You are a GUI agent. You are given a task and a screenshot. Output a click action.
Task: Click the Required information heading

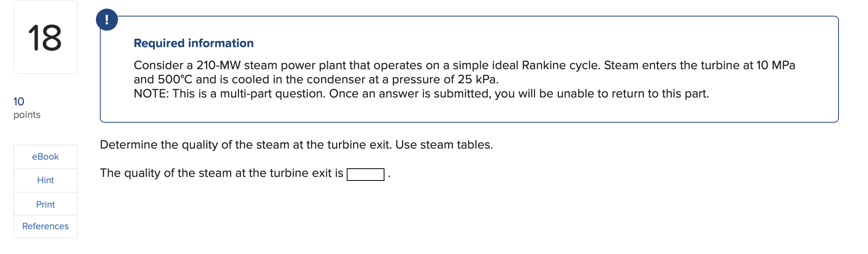[193, 43]
